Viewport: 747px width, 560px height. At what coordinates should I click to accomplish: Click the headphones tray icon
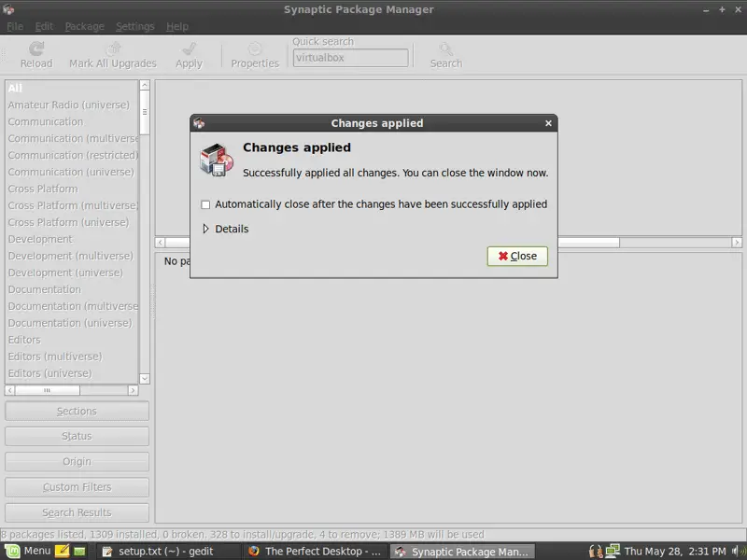(x=596, y=552)
